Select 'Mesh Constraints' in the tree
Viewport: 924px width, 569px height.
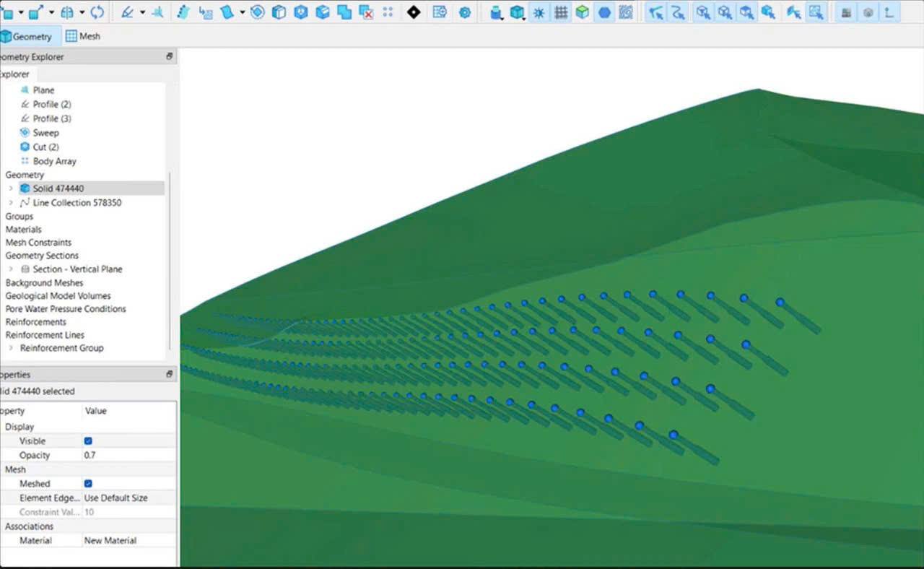tap(38, 243)
